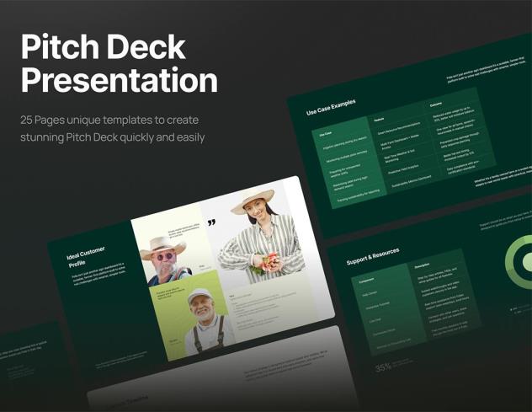The image size is (532, 412).
Task: Click the "Support & Resources" heading
Action: tap(373, 257)
